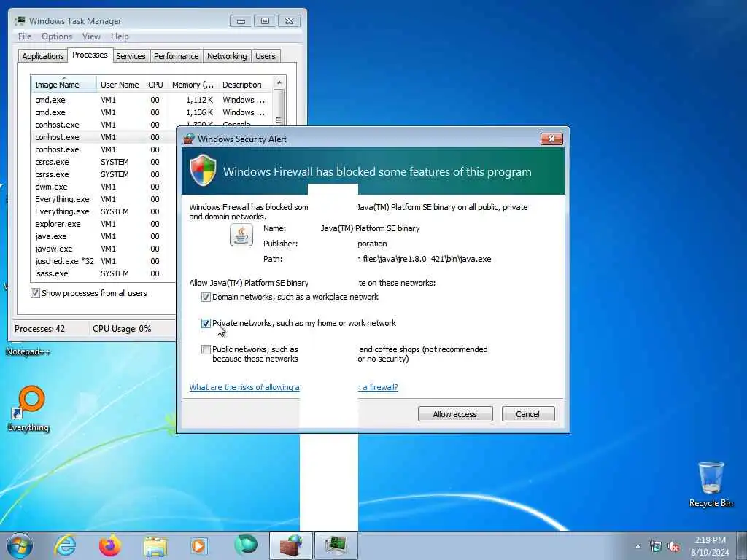Show hidden tray icons arrow

tap(638, 547)
